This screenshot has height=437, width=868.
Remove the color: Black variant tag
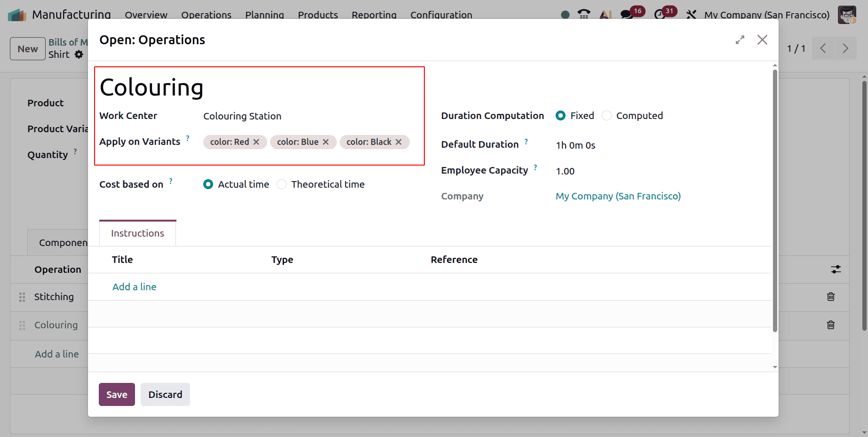(398, 142)
